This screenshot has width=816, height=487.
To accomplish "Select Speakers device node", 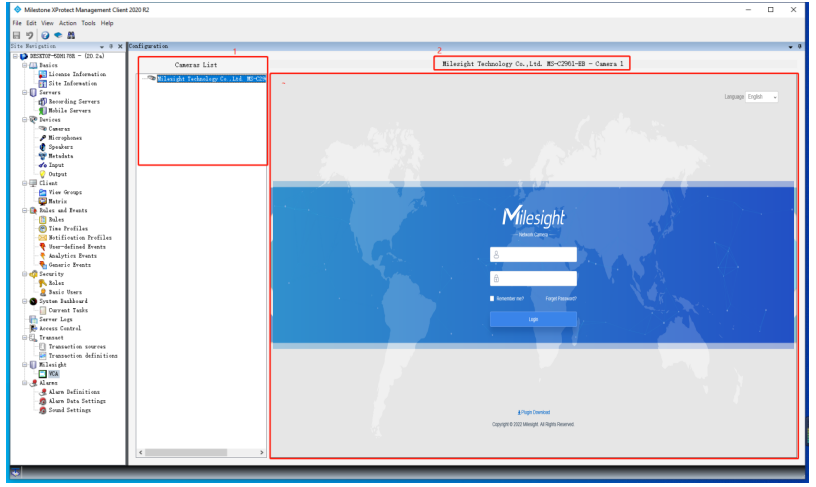I will [x=61, y=147].
